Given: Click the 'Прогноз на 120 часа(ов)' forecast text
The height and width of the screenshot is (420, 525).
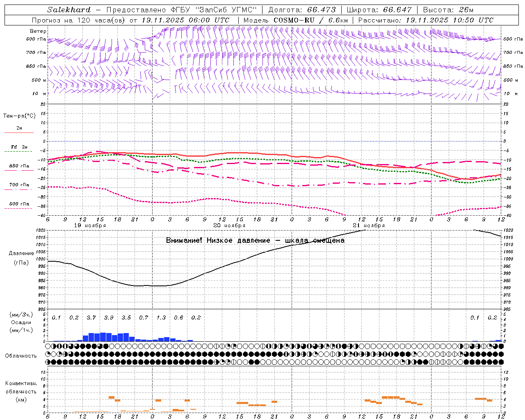Looking at the screenshot, I should [x=79, y=20].
